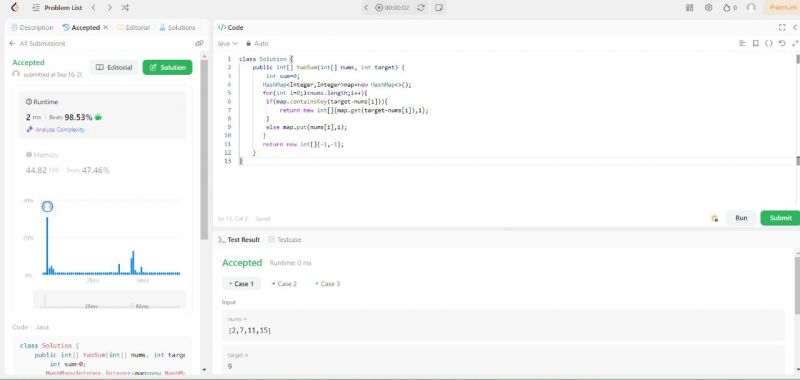Switch to the Editorial tab
This screenshot has width=800, height=380.
tap(133, 28)
